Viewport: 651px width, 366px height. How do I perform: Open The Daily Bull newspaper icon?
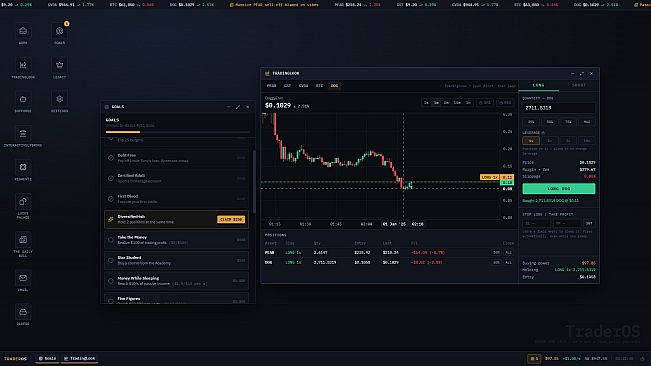(23, 239)
